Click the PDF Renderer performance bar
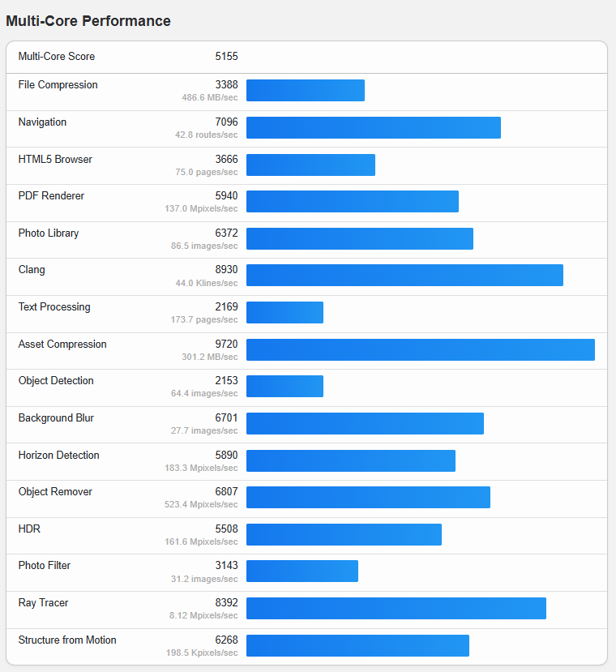The height and width of the screenshot is (672, 616). pyautogui.click(x=352, y=202)
